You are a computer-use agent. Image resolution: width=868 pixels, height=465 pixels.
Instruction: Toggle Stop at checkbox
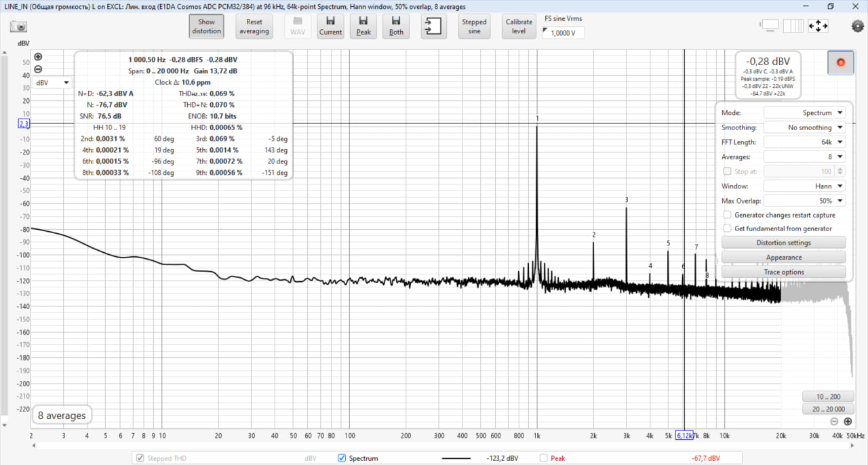tap(728, 171)
